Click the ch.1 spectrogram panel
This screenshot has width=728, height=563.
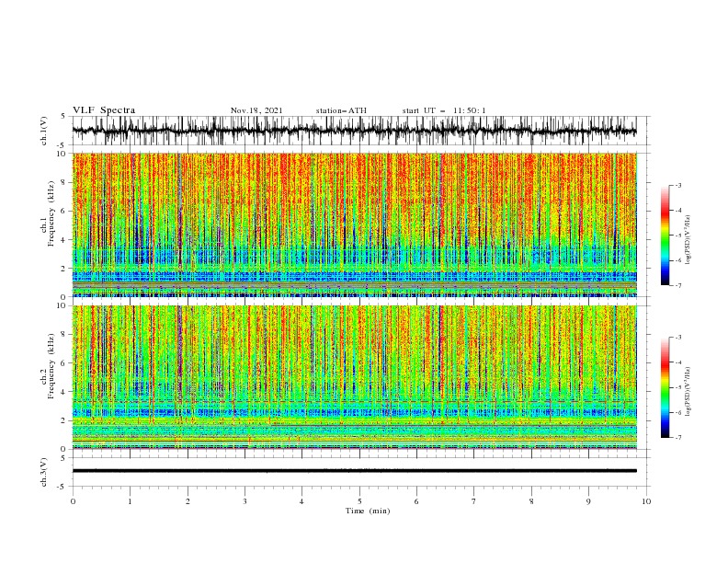click(x=354, y=224)
